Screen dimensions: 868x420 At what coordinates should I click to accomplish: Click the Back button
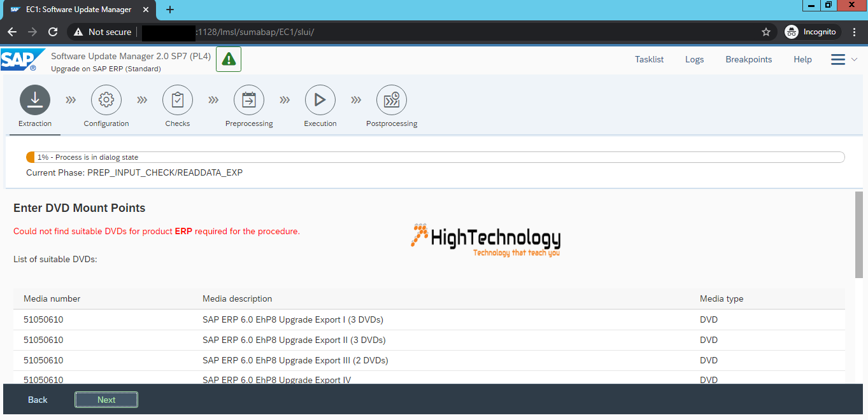click(x=38, y=400)
